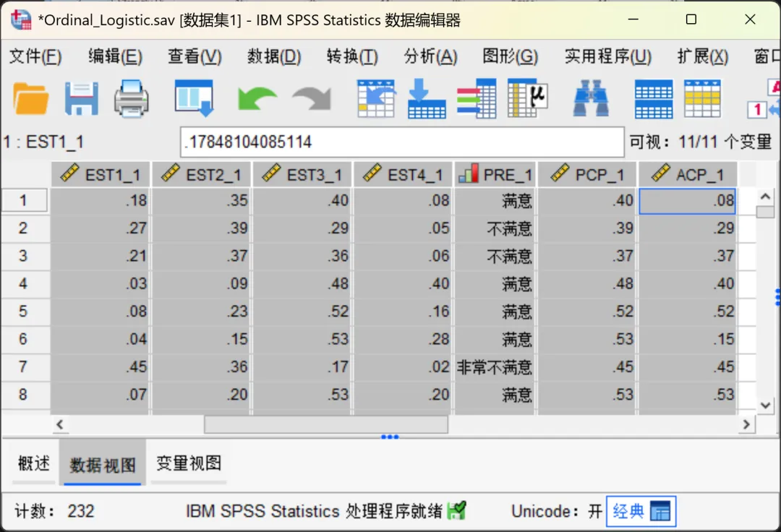
Task: Open the 扩展(X) menu
Action: pyautogui.click(x=702, y=56)
